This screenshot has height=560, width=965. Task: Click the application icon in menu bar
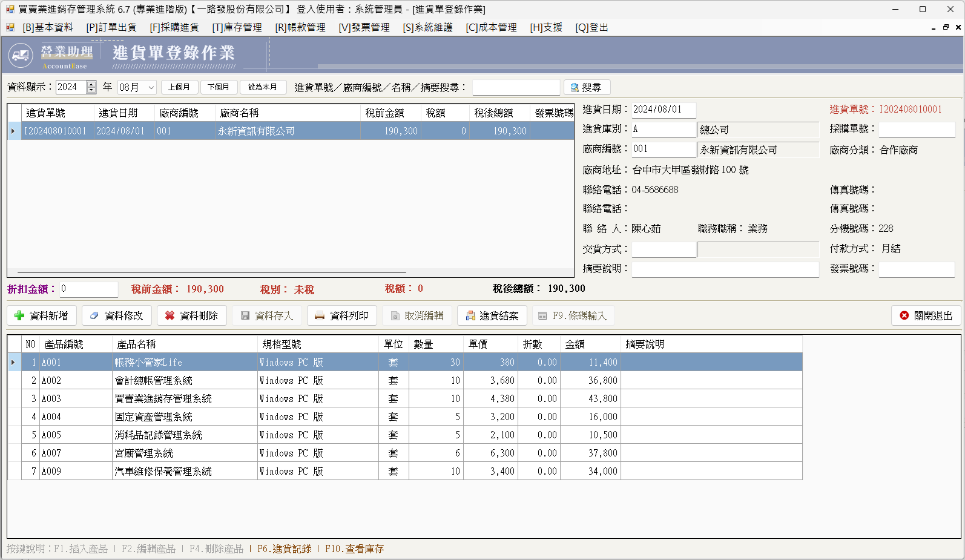click(x=10, y=27)
